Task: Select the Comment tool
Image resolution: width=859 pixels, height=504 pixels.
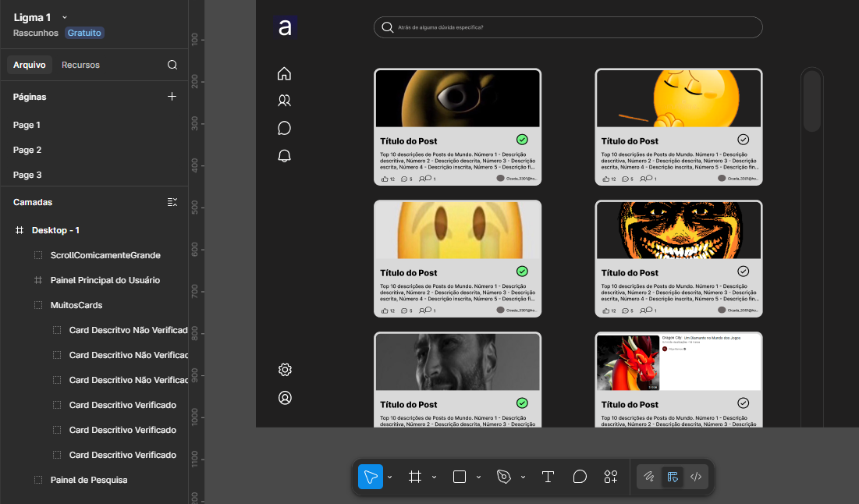Action: click(x=580, y=477)
